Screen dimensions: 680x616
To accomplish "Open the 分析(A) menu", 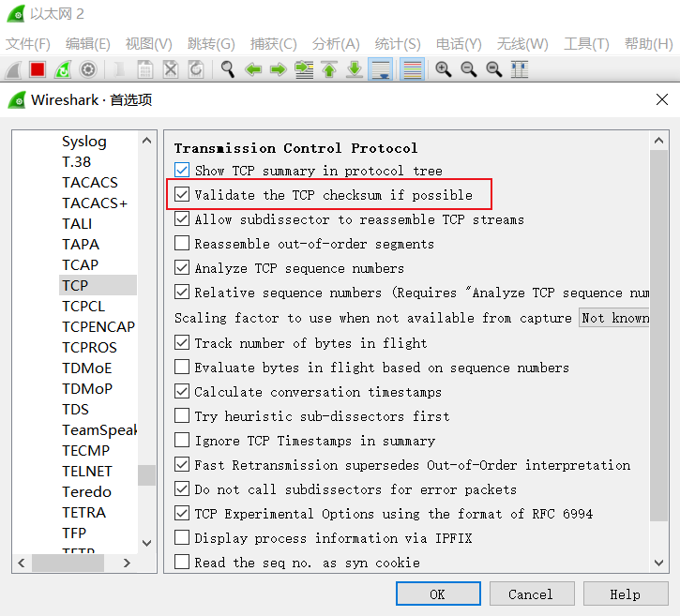I will click(x=336, y=44).
